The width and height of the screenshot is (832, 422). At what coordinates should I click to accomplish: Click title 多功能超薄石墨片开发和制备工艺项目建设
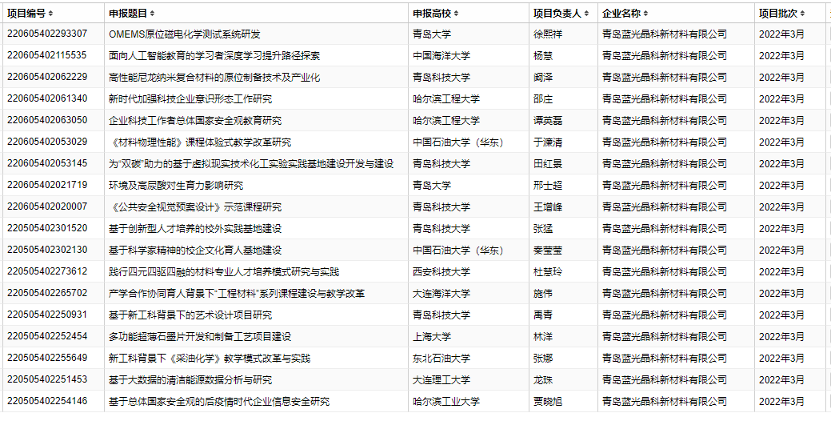click(200, 337)
